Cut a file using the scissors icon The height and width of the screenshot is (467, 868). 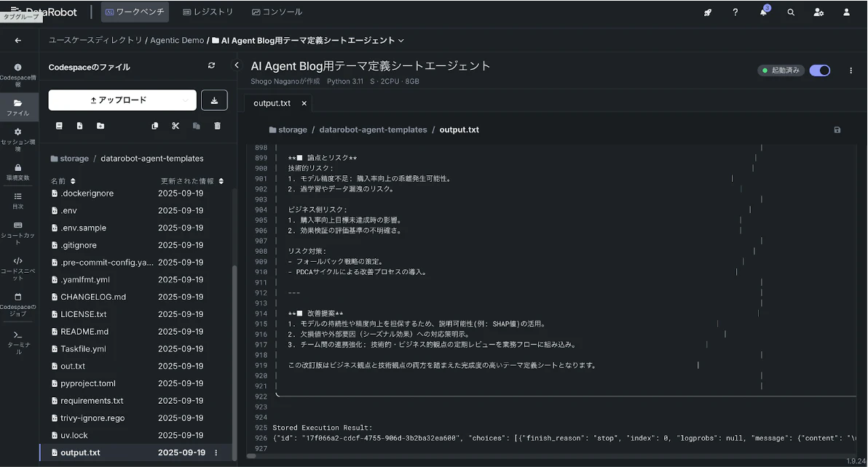point(175,126)
